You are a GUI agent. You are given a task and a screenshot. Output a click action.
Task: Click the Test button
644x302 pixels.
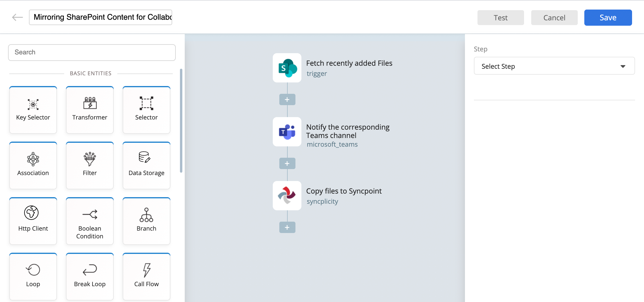tap(501, 18)
